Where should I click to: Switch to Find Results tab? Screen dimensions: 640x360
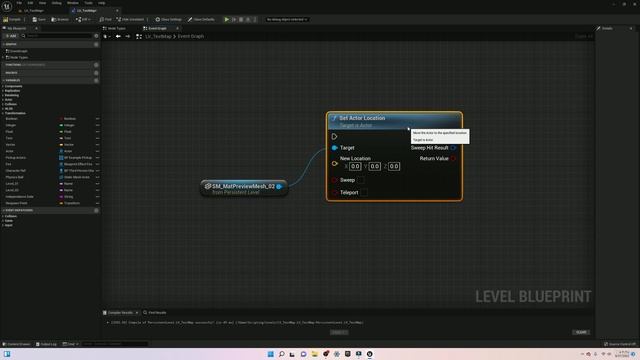[154, 313]
